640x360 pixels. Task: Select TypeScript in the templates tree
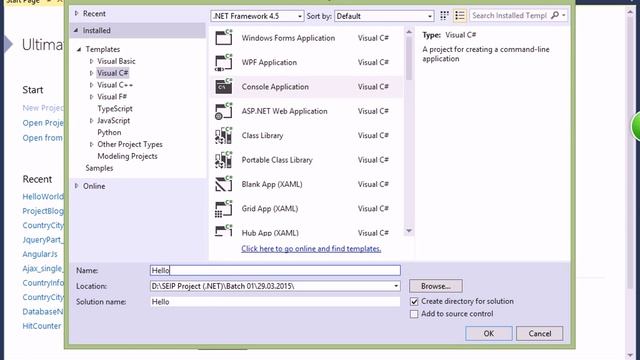point(115,109)
